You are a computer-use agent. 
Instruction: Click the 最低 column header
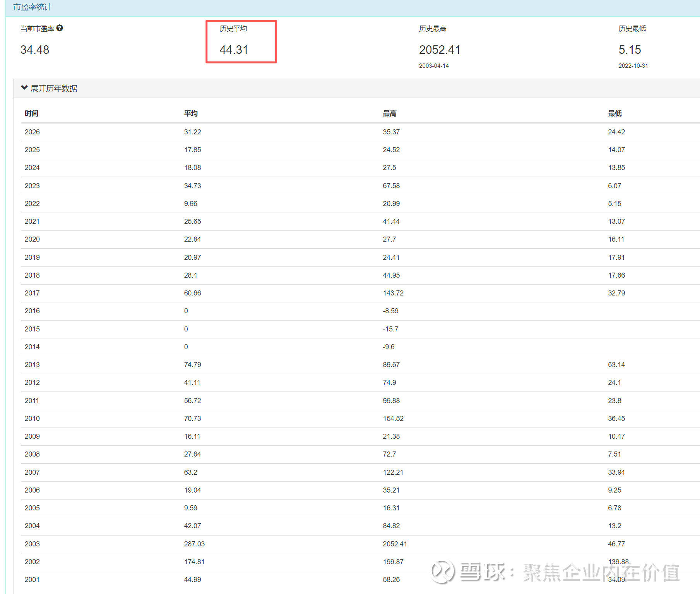tap(615, 113)
